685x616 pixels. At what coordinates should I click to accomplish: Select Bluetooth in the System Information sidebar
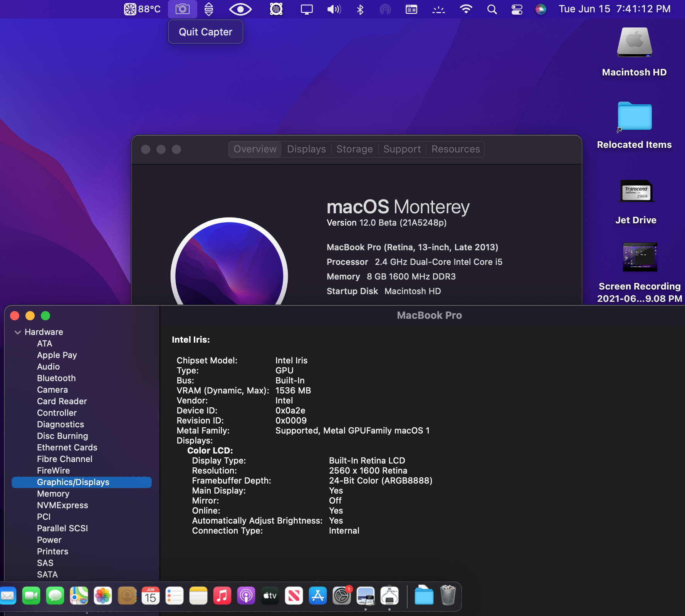click(57, 378)
